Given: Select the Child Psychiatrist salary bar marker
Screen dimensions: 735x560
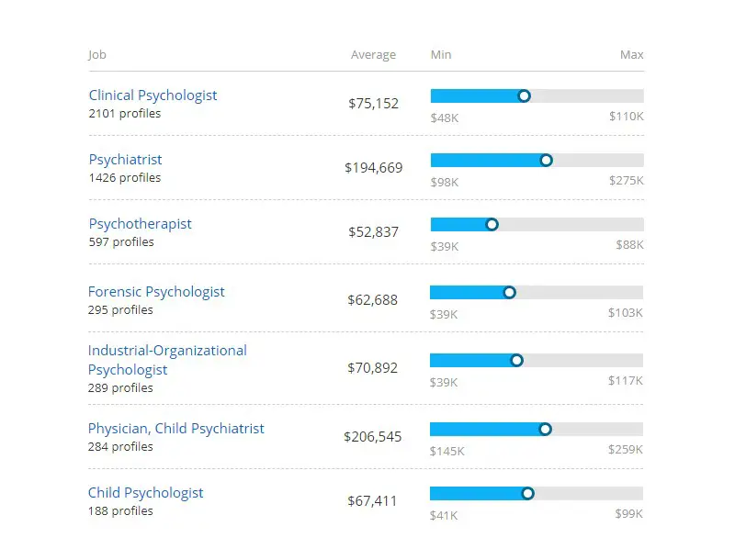Looking at the screenshot, I should (545, 429).
